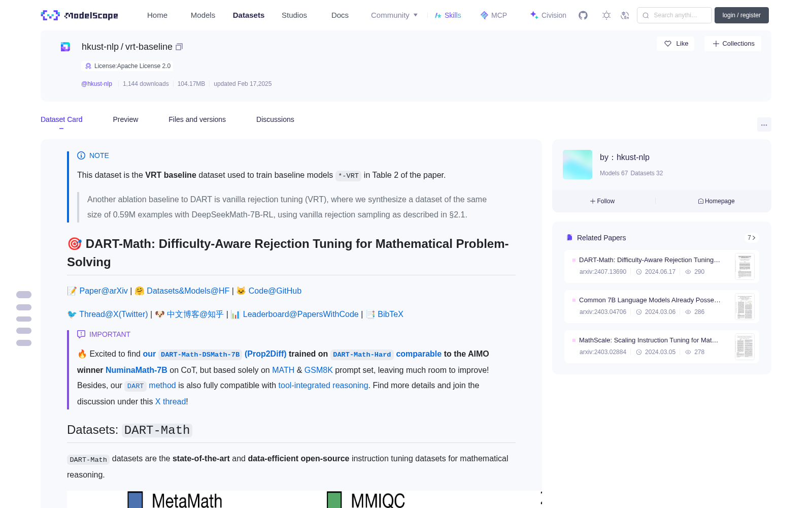Click the heart Like button

[x=676, y=44]
